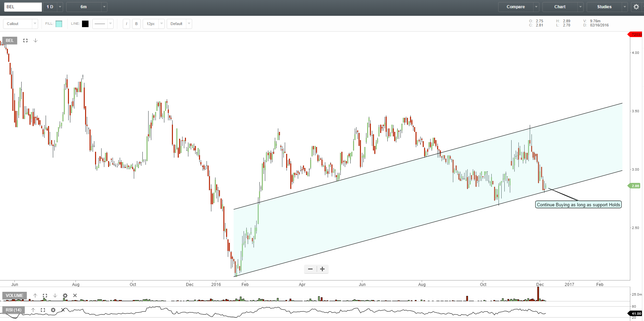
Task: Click the zoom out minus button
Action: click(311, 269)
